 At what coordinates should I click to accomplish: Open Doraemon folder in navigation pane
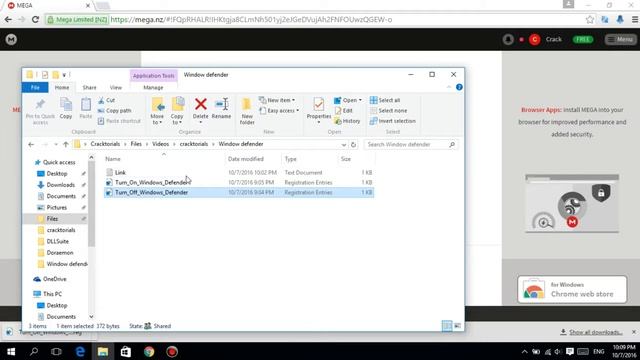coord(60,253)
